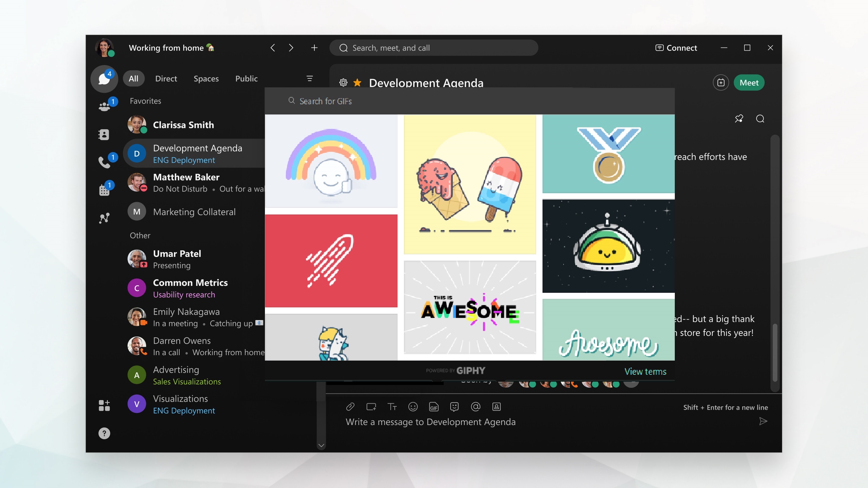Expand the Favorites section in sidebar
The width and height of the screenshot is (868, 488).
(x=146, y=100)
